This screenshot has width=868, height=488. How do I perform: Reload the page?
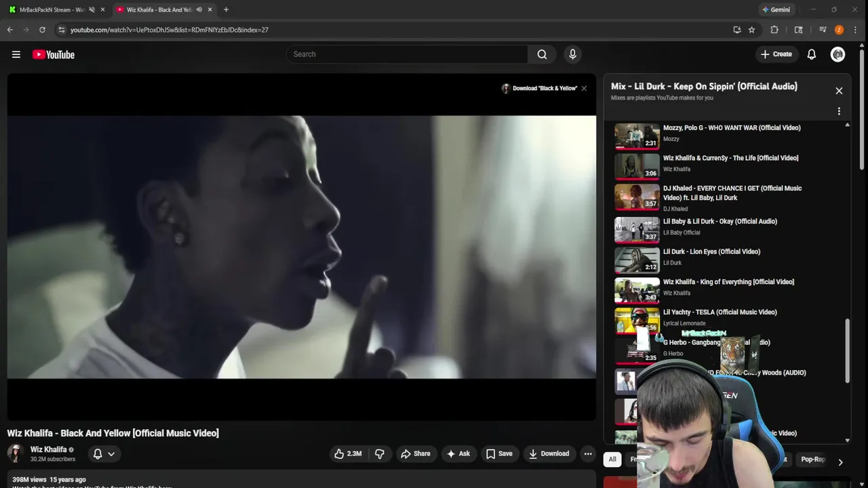42,30
